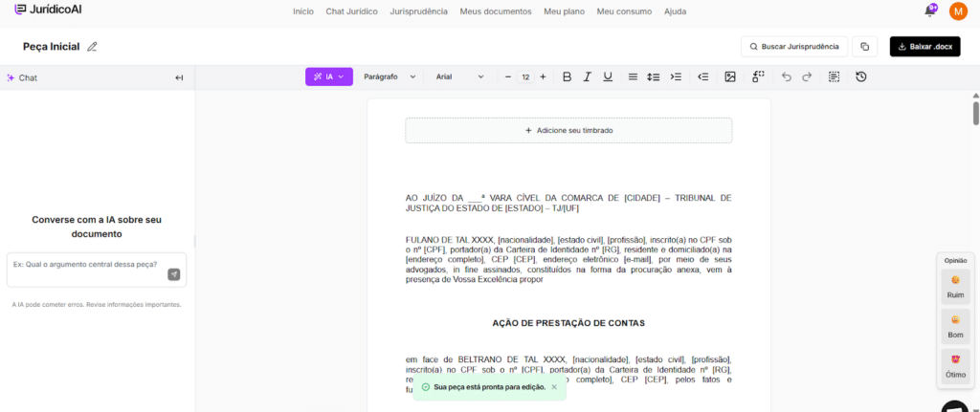980x412 pixels.
Task: Insert an image into document
Action: coord(730,76)
